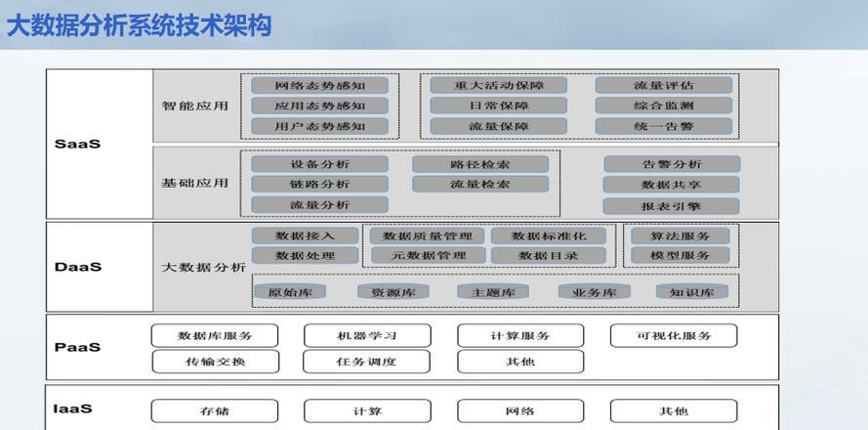Click the 数据质量管理 box

427,236
